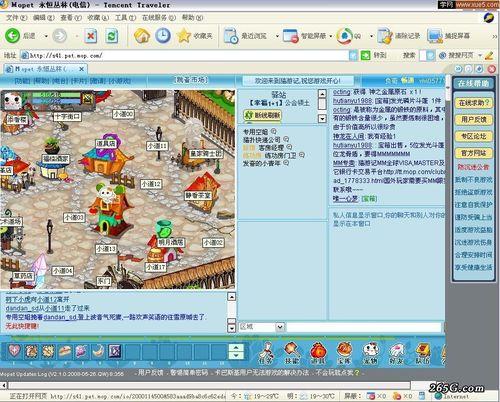
Task: Open the Treasury (宝库) icon
Action: coord(344,353)
